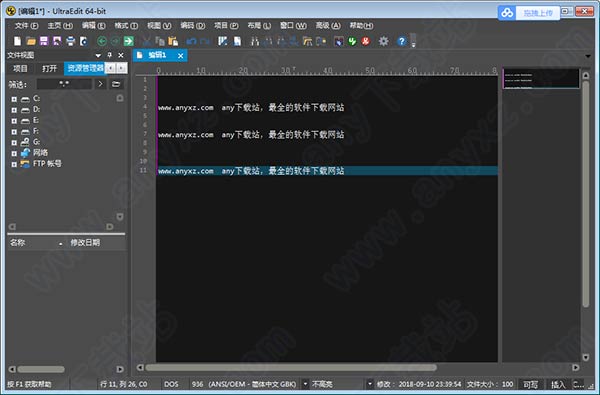Click the horizontal scrollbar under the editor
600x395 pixels.
(x=291, y=367)
